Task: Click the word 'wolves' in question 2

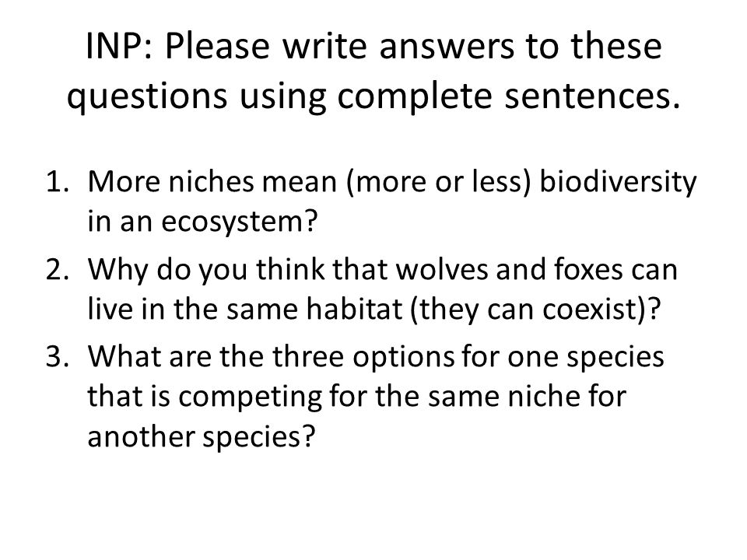Action: [442, 269]
